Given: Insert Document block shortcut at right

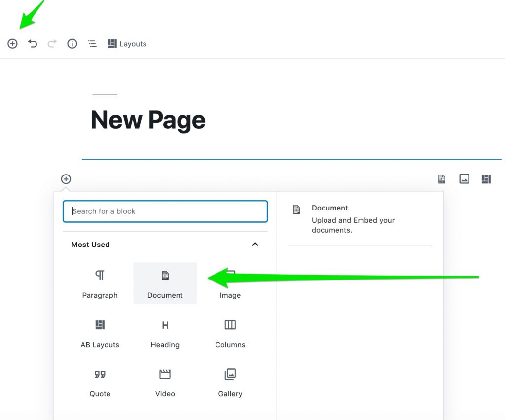Looking at the screenshot, I should [x=442, y=179].
